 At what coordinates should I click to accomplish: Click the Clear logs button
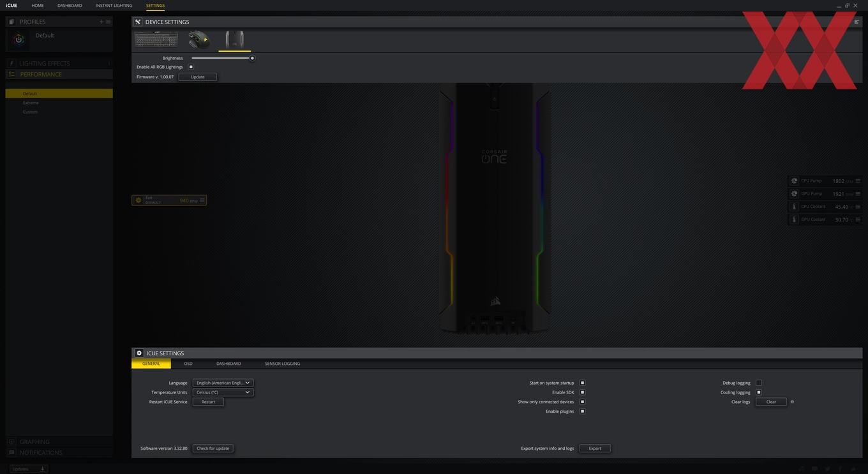(x=771, y=402)
